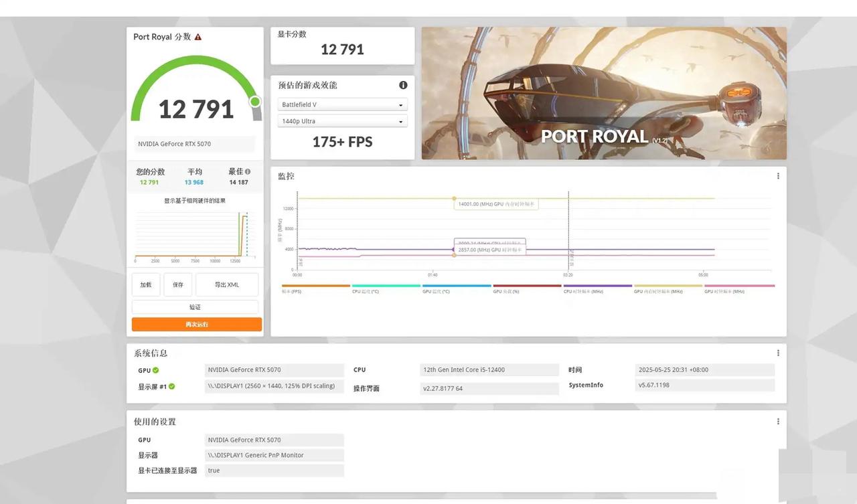Click the 操作界面 version v2.27.8177 64 field
The image size is (857, 504).
[489, 388]
